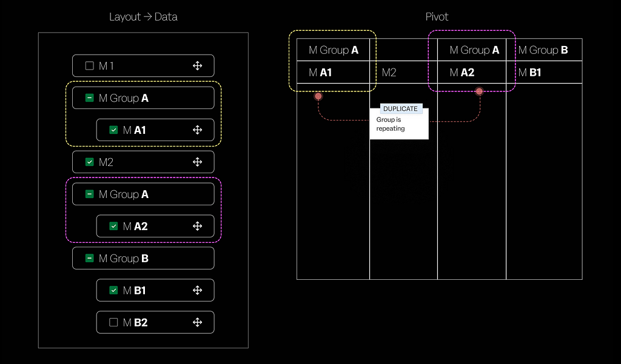The image size is (621, 364).
Task: Click the pivot header M Group A above M A1
Action: click(334, 50)
